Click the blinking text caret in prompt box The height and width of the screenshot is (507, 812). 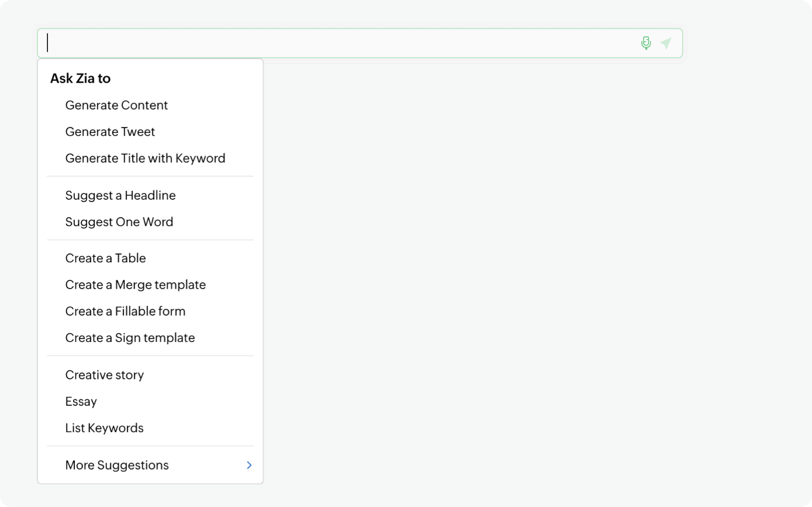[x=48, y=43]
